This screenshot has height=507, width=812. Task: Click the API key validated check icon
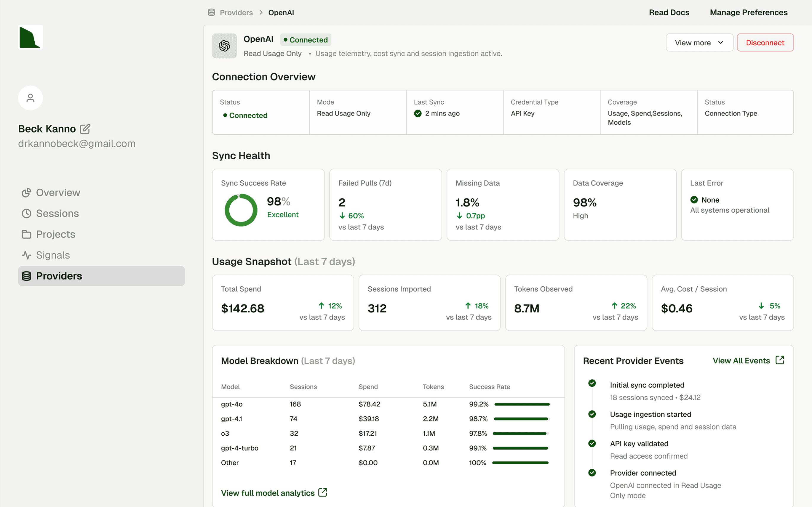[592, 443]
